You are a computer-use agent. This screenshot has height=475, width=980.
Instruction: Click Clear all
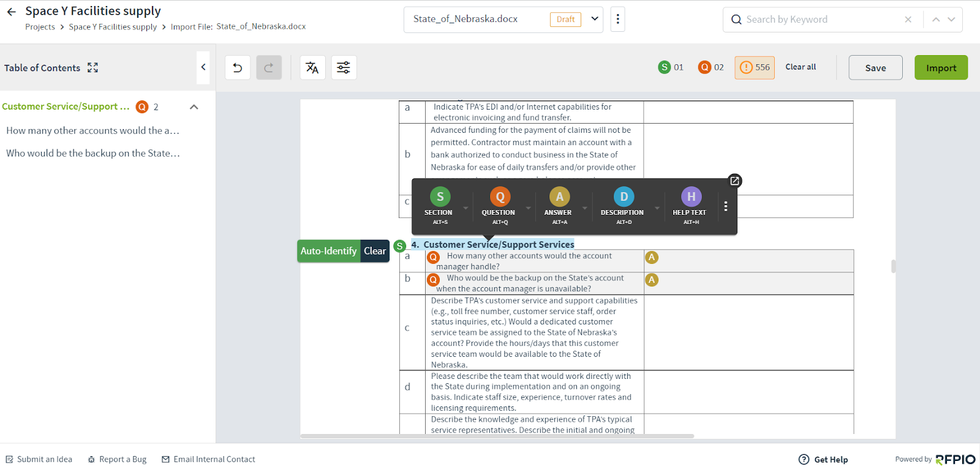click(801, 67)
